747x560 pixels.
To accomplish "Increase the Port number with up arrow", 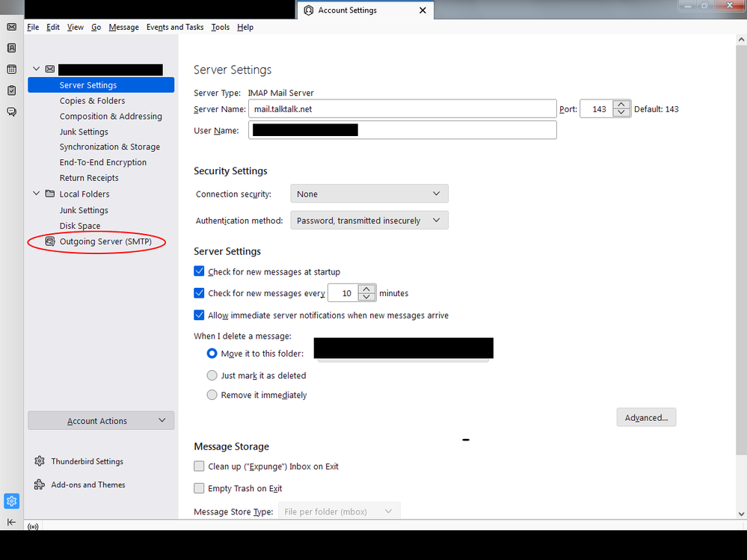I will 621,104.
